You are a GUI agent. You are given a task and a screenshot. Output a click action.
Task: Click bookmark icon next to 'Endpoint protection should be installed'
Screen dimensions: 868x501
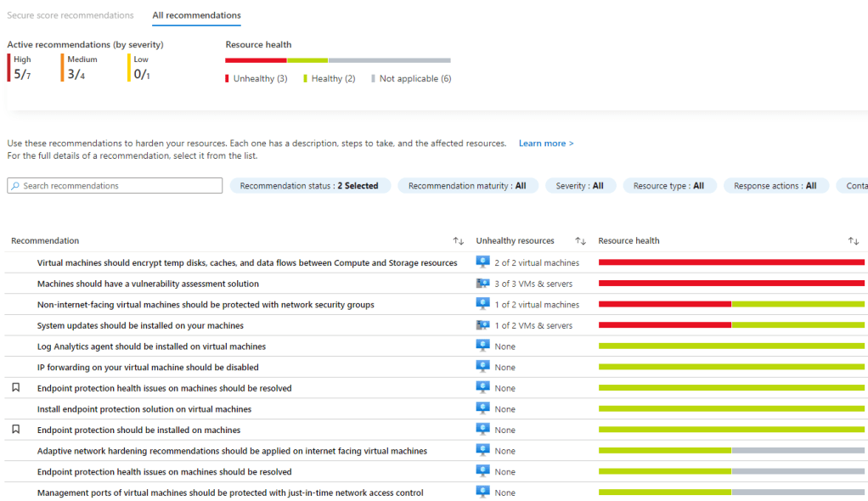pyautogui.click(x=15, y=430)
